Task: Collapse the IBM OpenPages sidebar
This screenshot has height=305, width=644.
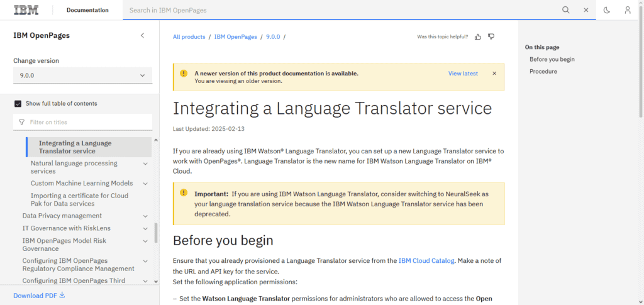Action: [143, 35]
